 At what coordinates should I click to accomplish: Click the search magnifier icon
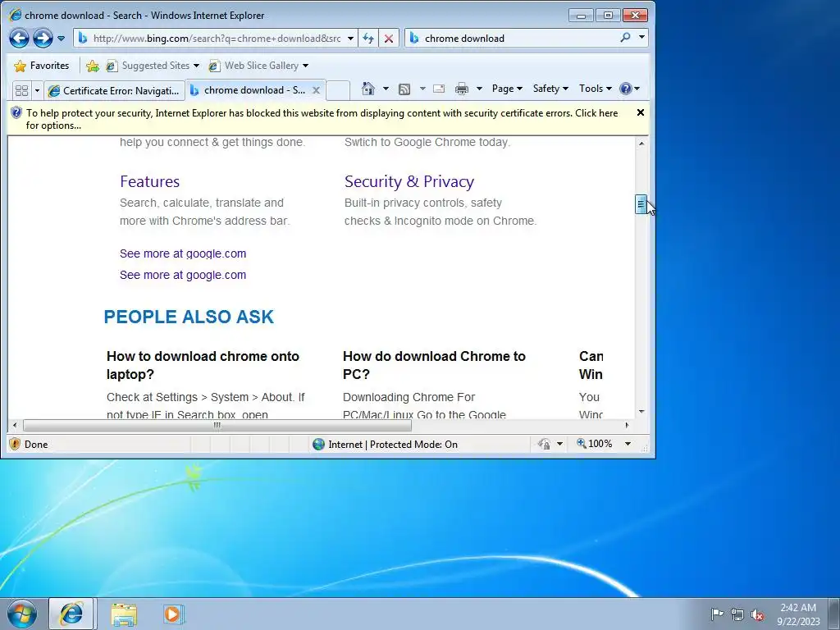tap(625, 38)
